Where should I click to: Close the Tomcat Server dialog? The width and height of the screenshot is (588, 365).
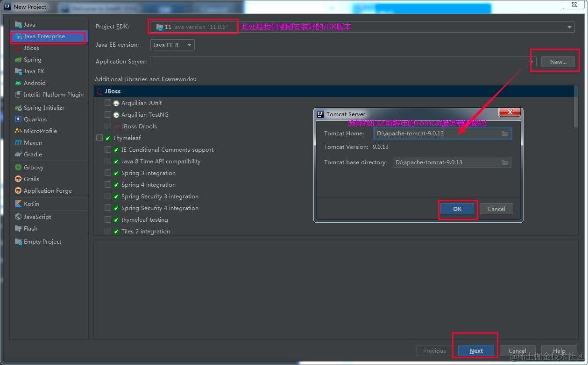tap(510, 112)
